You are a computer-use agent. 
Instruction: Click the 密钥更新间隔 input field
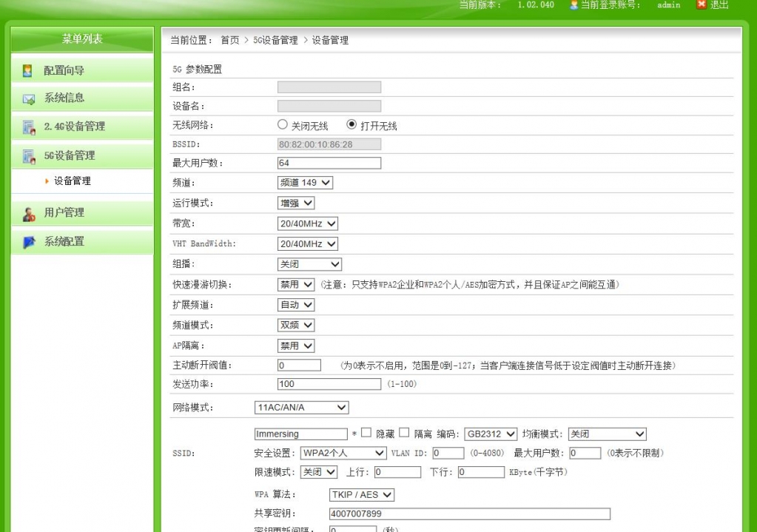[353, 529]
